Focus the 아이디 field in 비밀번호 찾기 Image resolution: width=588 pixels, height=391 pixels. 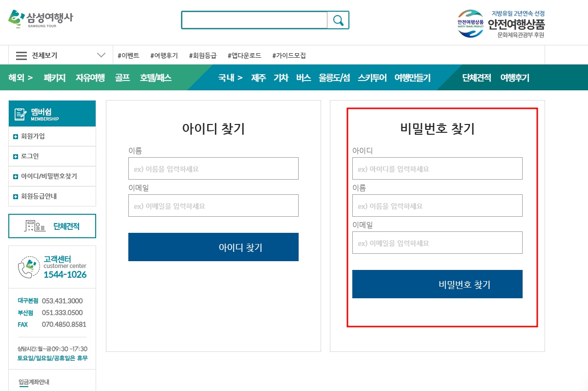437,168
